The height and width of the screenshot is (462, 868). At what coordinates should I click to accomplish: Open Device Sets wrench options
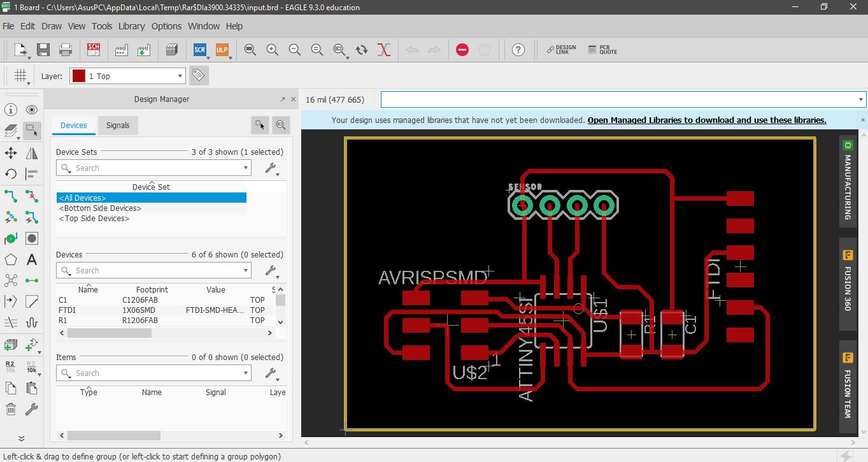(x=271, y=169)
